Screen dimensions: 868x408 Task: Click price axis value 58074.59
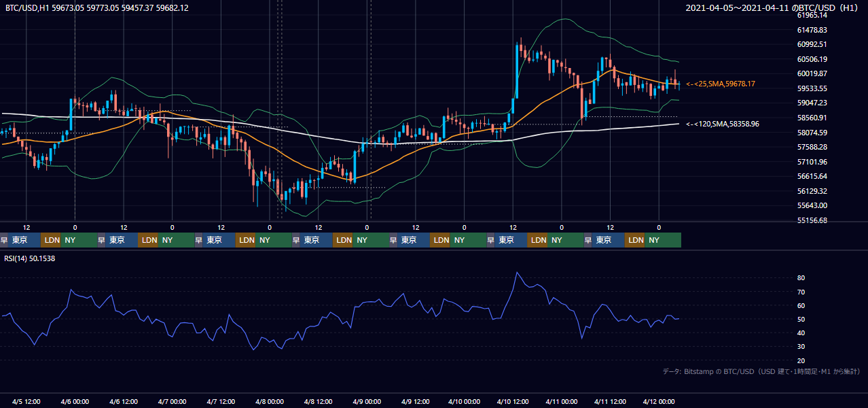812,133
